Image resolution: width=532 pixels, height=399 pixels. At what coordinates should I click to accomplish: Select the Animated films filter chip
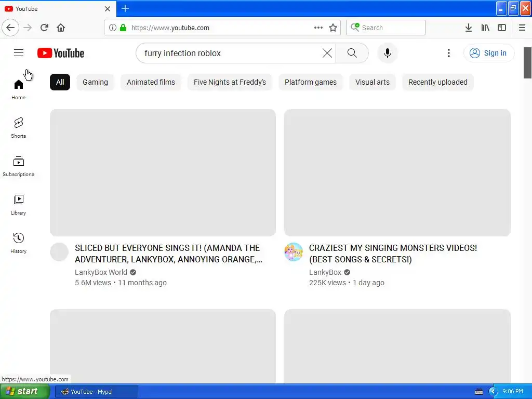point(151,82)
